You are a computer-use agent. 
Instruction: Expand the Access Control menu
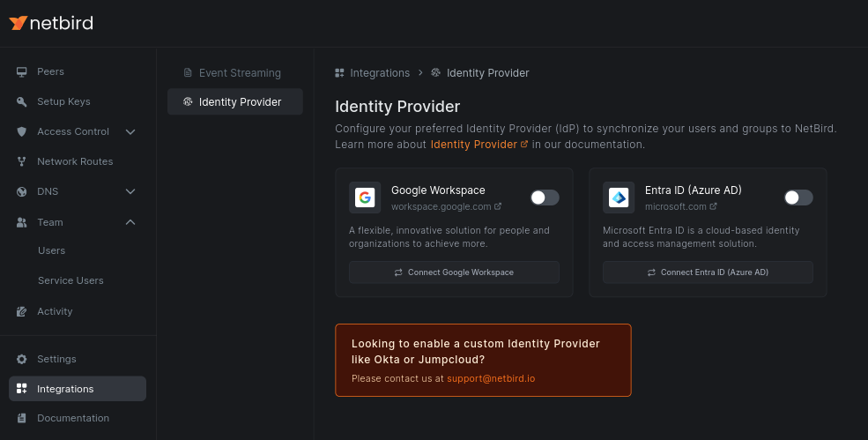pos(130,131)
